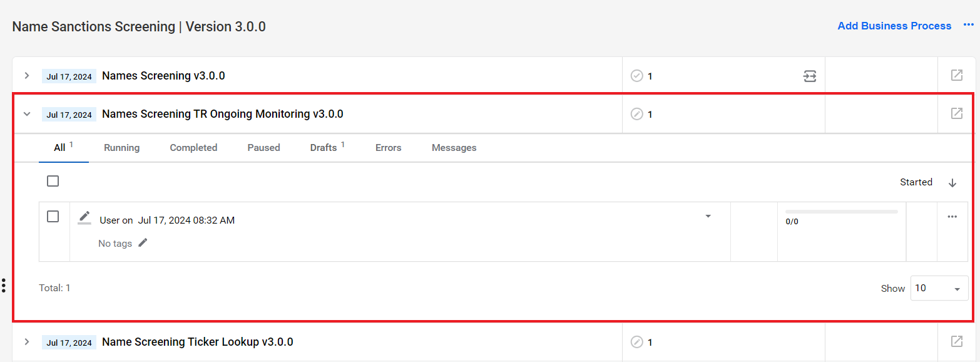Click the external-link icon for TR Ongoing Monitoring
Screen dimensions: 980x362
(x=956, y=113)
